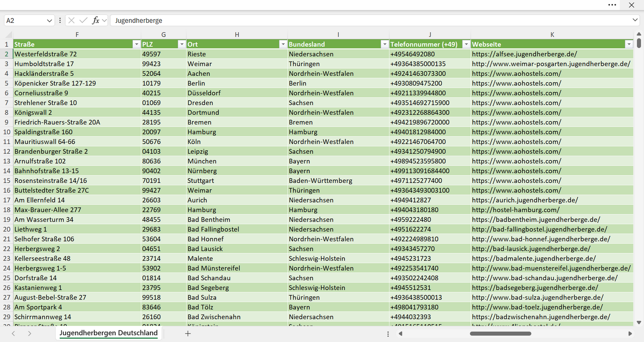The image size is (644, 342).
Task: Open the Bundesland column filter dropdown
Action: coord(384,44)
